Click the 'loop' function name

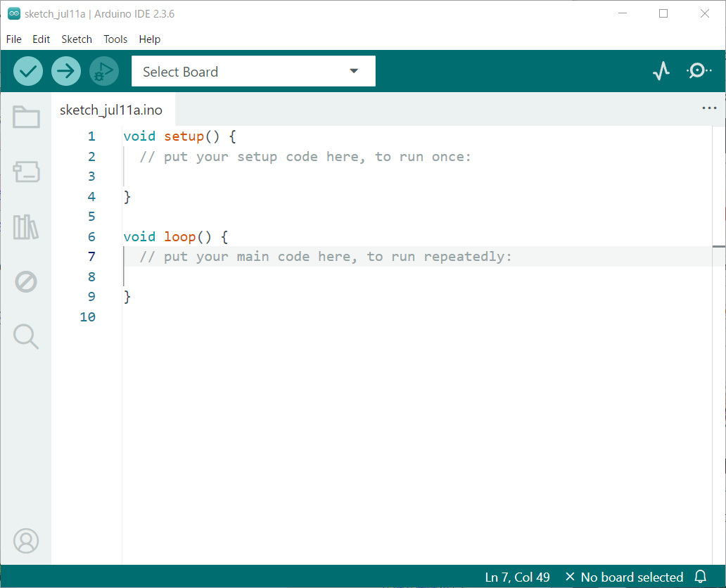pos(179,236)
